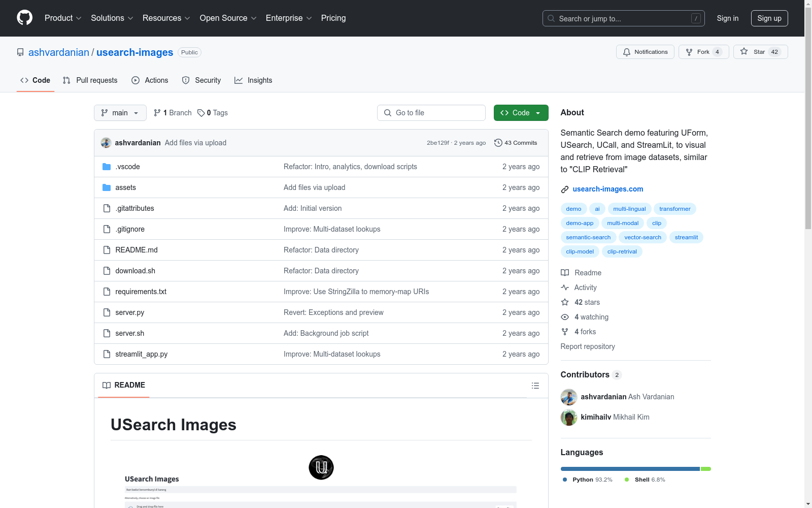The width and height of the screenshot is (812, 508).
Task: Click the Search or jump to field
Action: click(624, 18)
